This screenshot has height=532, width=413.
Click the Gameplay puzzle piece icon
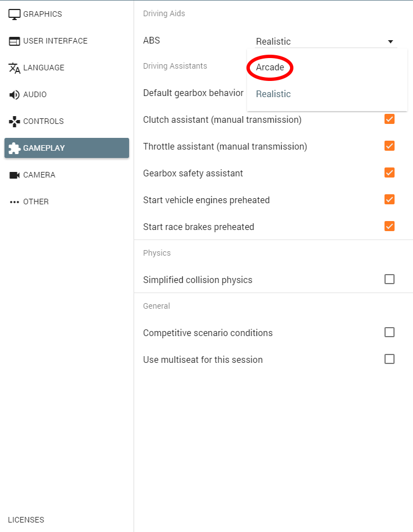click(x=15, y=148)
